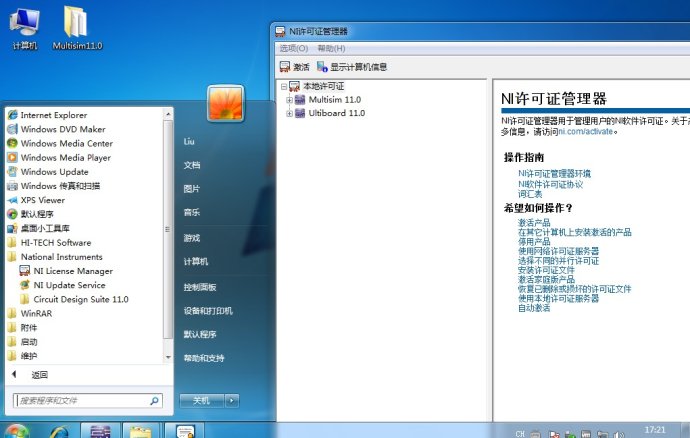690x438 pixels.
Task: Expand the 维护 folder
Action: pyautogui.click(x=22, y=356)
